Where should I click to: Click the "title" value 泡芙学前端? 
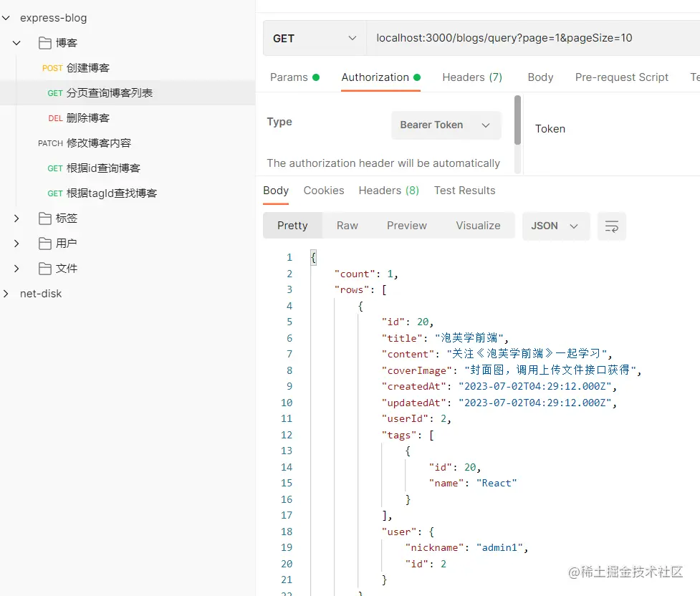click(469, 338)
